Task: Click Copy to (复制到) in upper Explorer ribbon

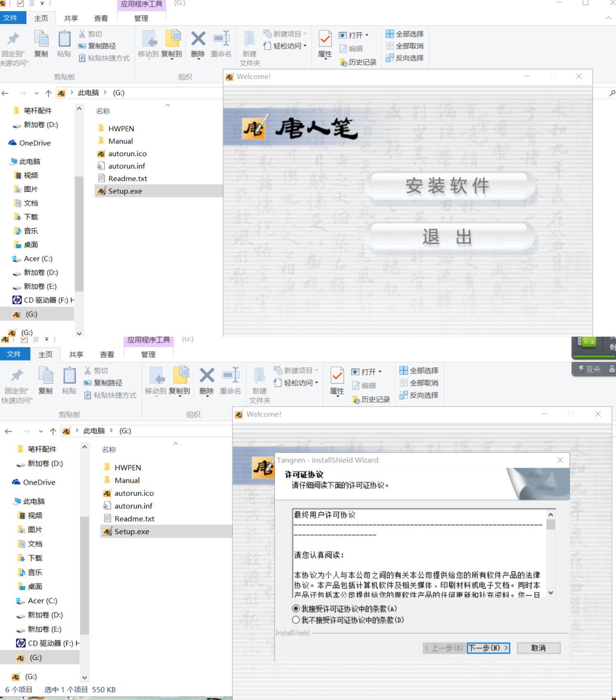Action: point(172,44)
